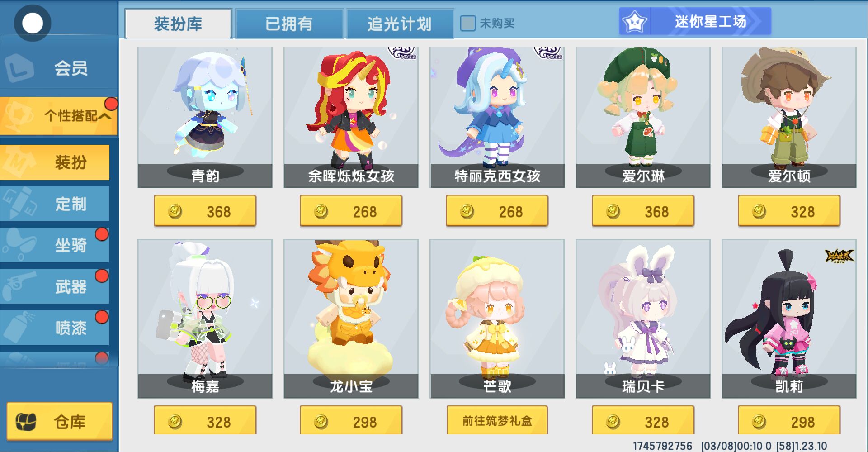Open the 仓库 chest warehouse button
The height and width of the screenshot is (452, 868).
point(60,421)
